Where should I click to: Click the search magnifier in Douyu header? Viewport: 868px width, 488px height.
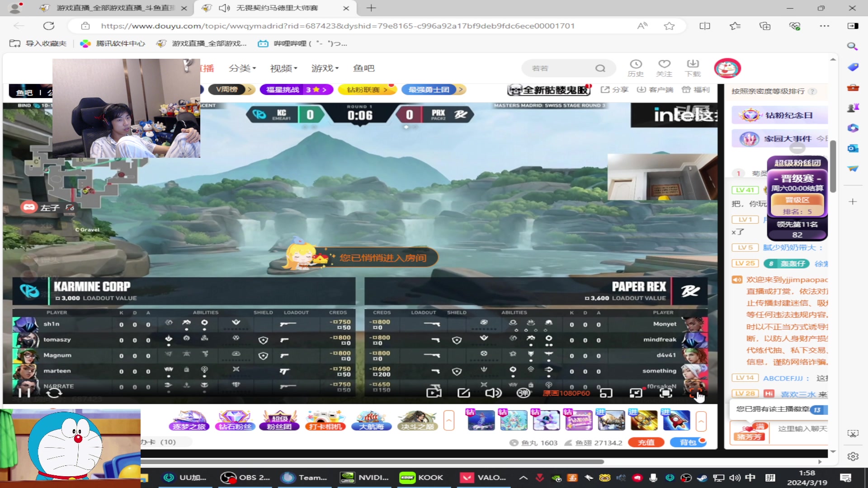point(600,68)
